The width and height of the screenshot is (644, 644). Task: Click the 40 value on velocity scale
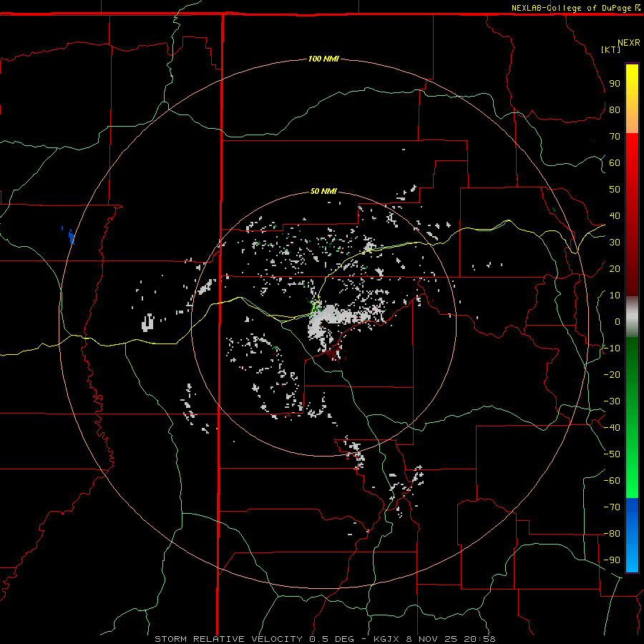[615, 216]
